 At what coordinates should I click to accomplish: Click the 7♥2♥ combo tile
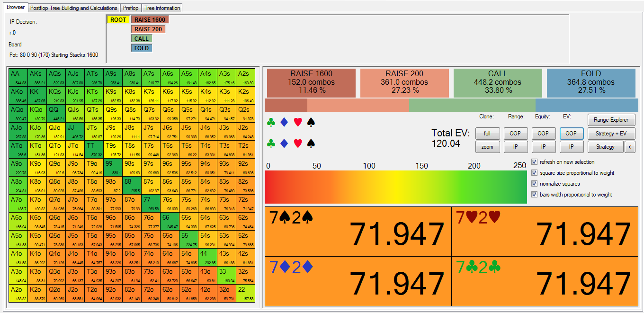545,232
